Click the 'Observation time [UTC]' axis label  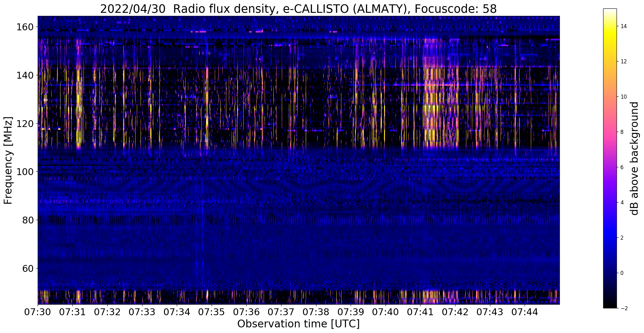coord(298,324)
